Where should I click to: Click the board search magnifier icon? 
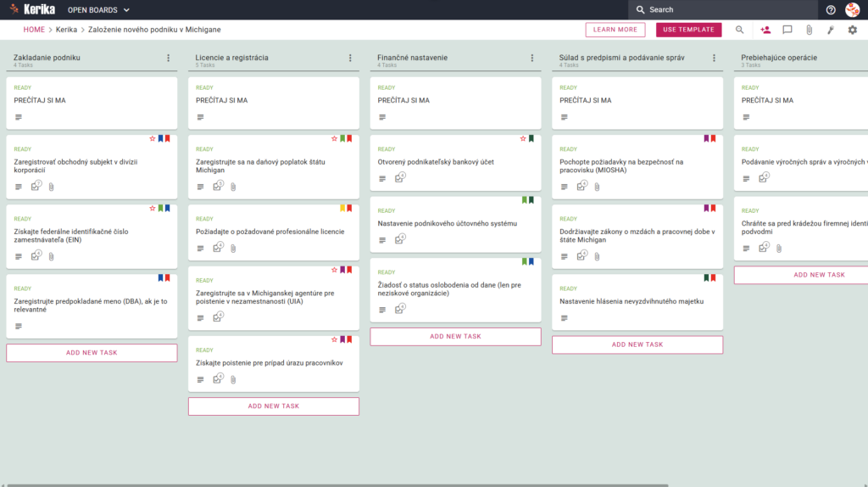[x=739, y=30]
